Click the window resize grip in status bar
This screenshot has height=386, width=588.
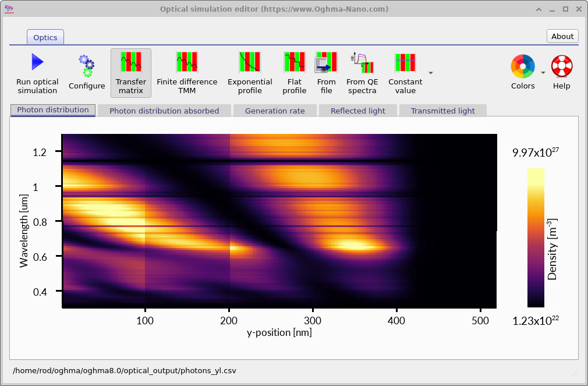tap(575, 373)
